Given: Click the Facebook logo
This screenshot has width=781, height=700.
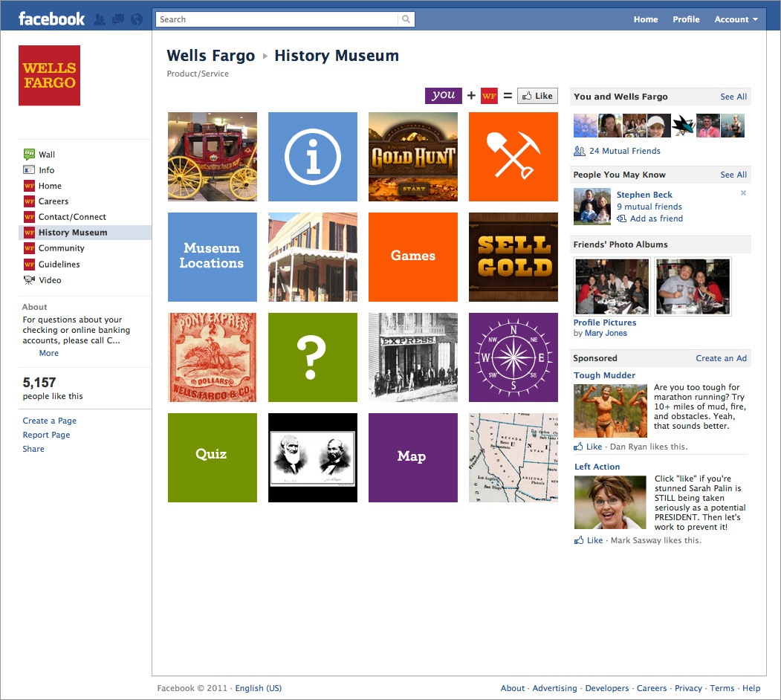Looking at the screenshot, I should coord(52,19).
